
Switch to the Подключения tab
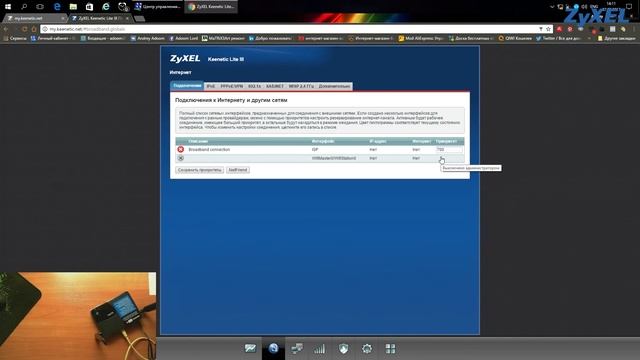[x=187, y=86]
